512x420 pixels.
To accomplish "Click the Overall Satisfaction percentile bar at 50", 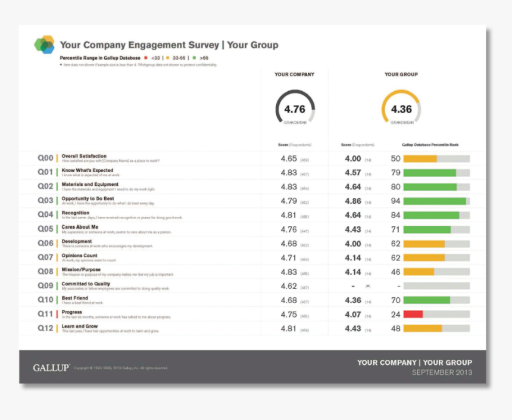I will point(436,159).
